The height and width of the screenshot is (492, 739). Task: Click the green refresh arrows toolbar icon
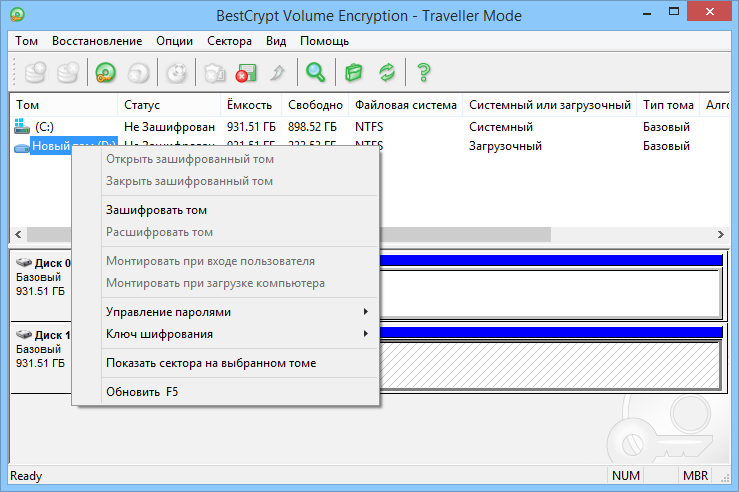(x=387, y=73)
